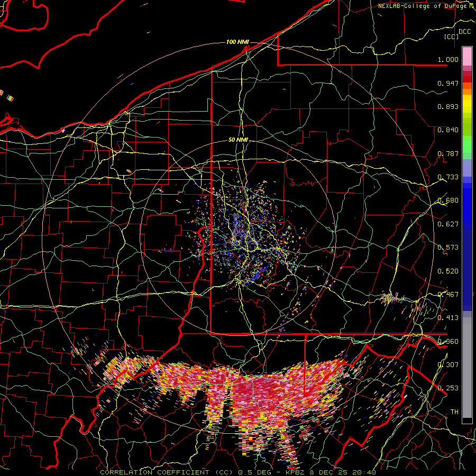Click the 0.787 color scale value
This screenshot has height=476, width=476.
(448, 153)
